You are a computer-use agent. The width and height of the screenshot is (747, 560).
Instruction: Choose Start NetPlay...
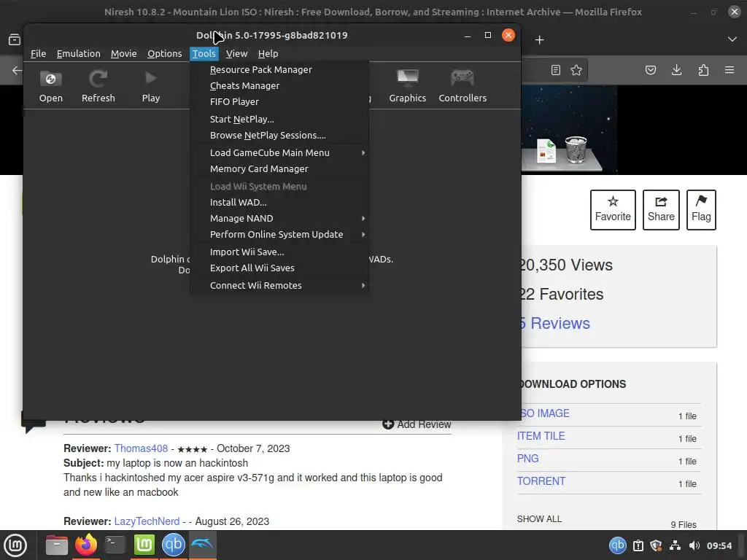click(x=279, y=119)
